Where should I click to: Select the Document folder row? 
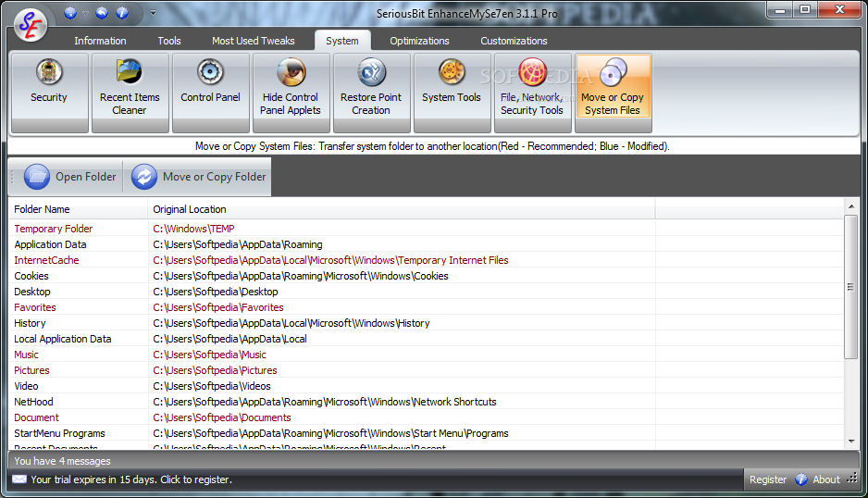click(x=426, y=417)
